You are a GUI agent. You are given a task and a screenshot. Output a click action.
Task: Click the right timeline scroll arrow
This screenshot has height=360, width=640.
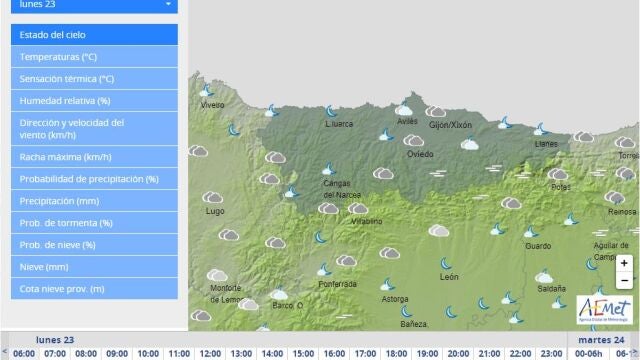(x=636, y=353)
